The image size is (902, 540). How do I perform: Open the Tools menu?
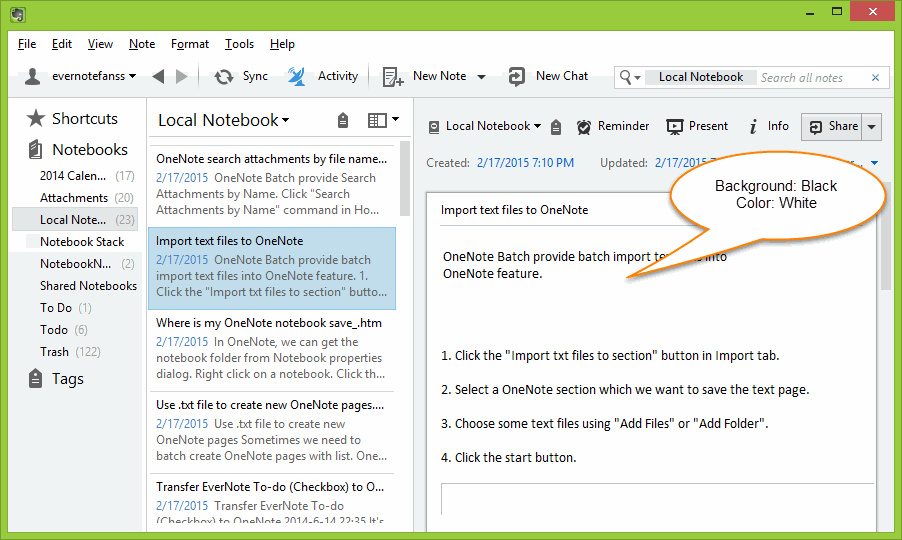239,44
